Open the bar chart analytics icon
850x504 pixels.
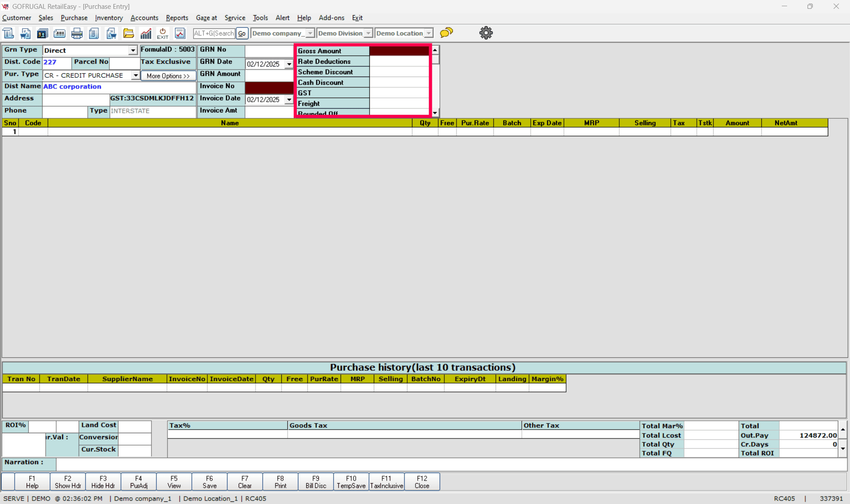pyautogui.click(x=146, y=33)
